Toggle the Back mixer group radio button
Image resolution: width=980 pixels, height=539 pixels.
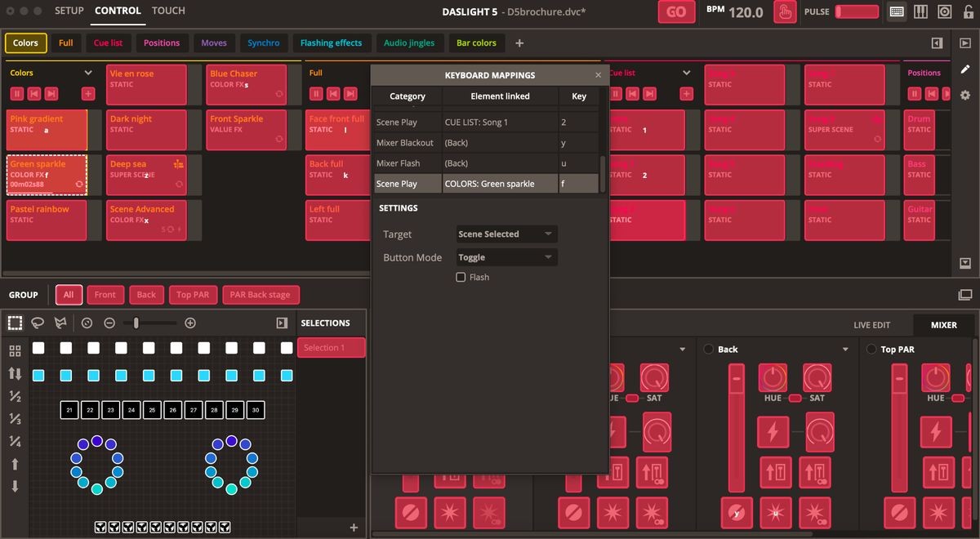tap(708, 350)
